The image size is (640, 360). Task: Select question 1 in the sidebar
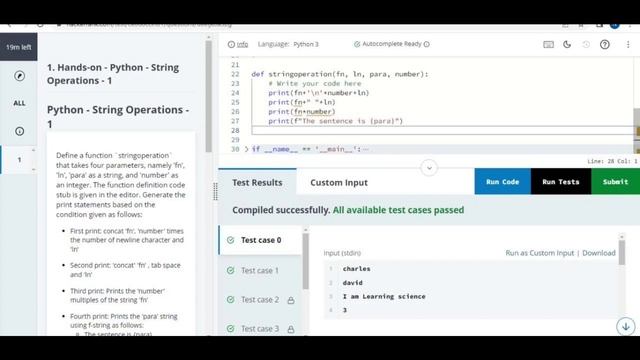(x=19, y=160)
